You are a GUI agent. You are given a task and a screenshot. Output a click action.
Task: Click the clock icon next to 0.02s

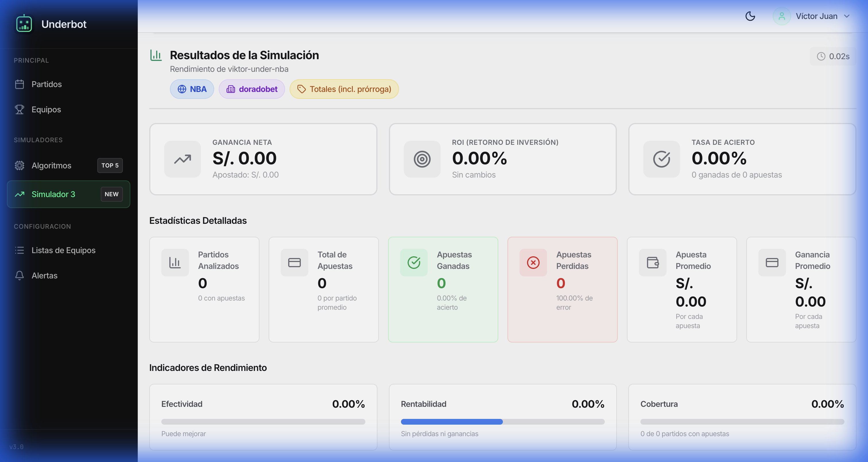pos(821,56)
